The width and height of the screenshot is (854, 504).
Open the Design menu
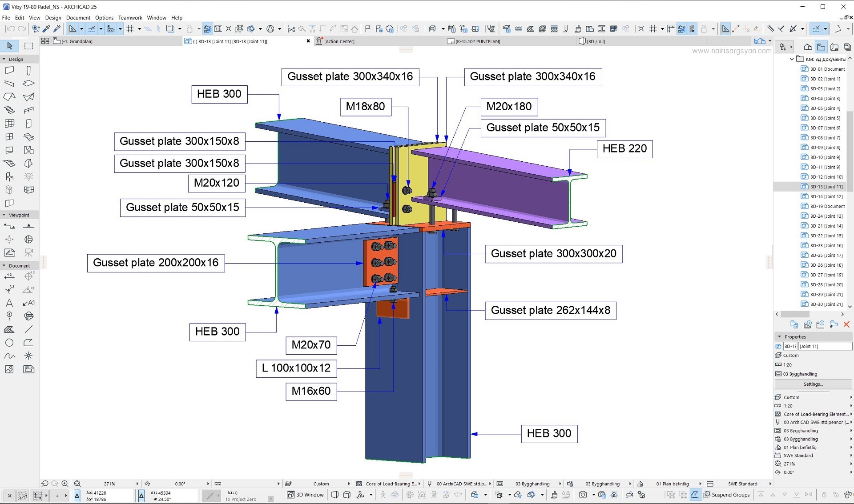click(x=52, y=17)
